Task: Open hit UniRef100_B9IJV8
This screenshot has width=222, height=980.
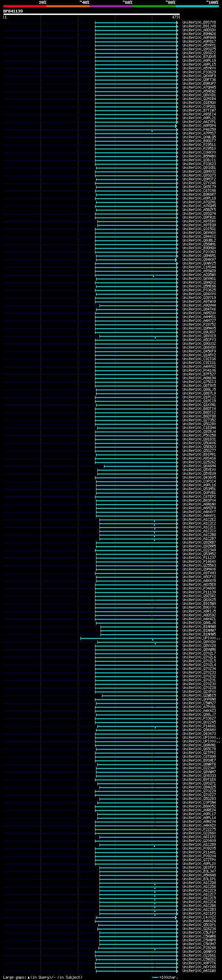Action: coord(199,26)
